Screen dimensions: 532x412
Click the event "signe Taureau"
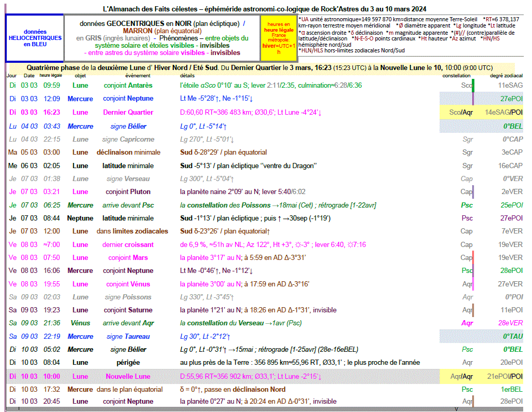pos(128,337)
